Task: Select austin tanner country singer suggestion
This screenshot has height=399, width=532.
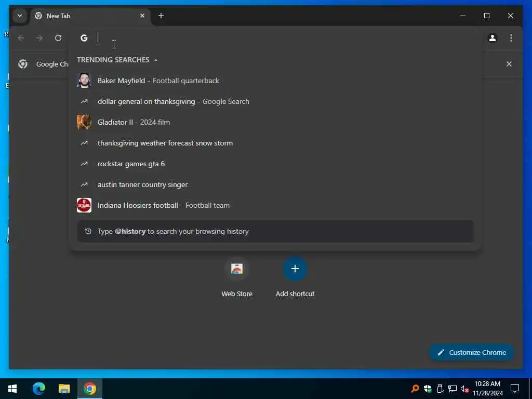Action: click(275, 184)
